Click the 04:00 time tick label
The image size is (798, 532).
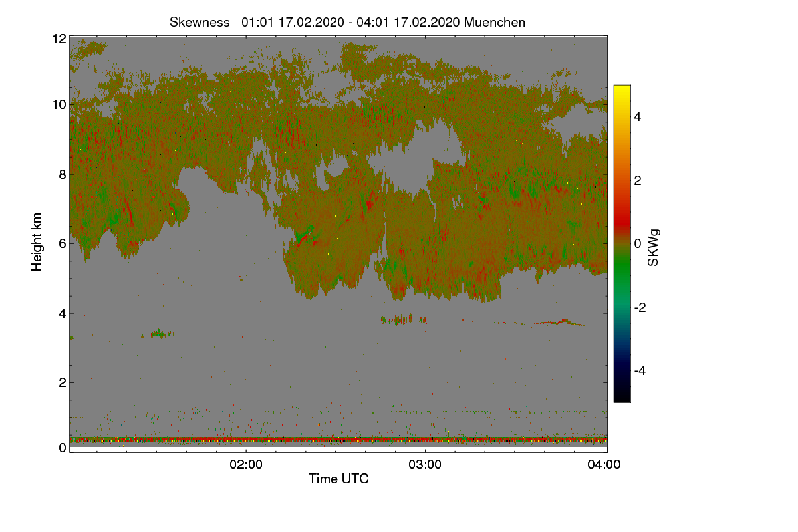(x=604, y=465)
